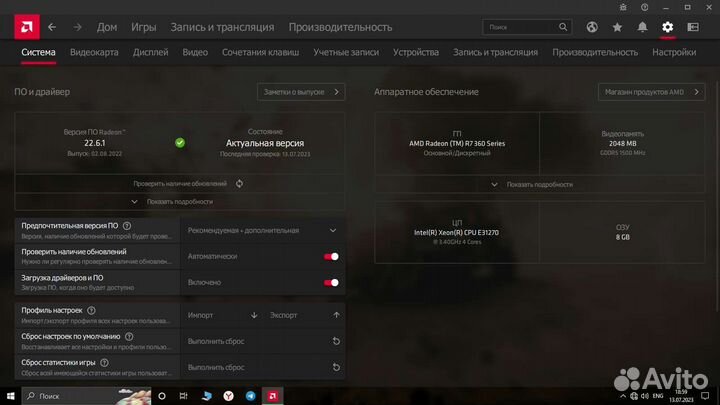Click the Windows taskbar search box
The width and height of the screenshot is (720, 405).
coord(86,396)
